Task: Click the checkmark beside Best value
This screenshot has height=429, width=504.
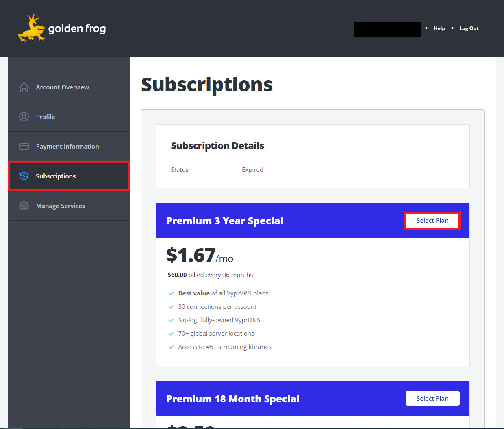Action: 171,293
